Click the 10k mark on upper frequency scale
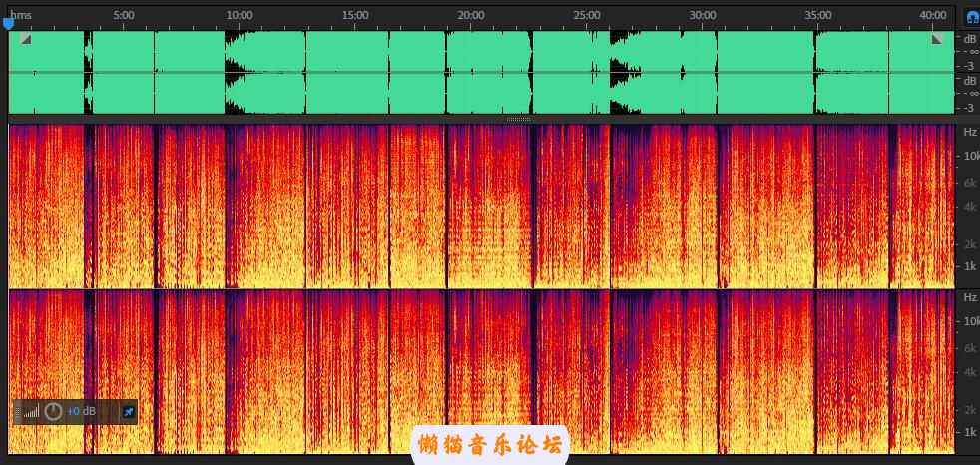 [968, 156]
